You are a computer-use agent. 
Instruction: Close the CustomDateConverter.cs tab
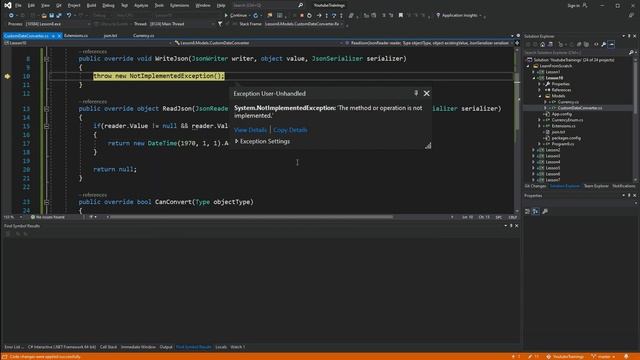60,36
